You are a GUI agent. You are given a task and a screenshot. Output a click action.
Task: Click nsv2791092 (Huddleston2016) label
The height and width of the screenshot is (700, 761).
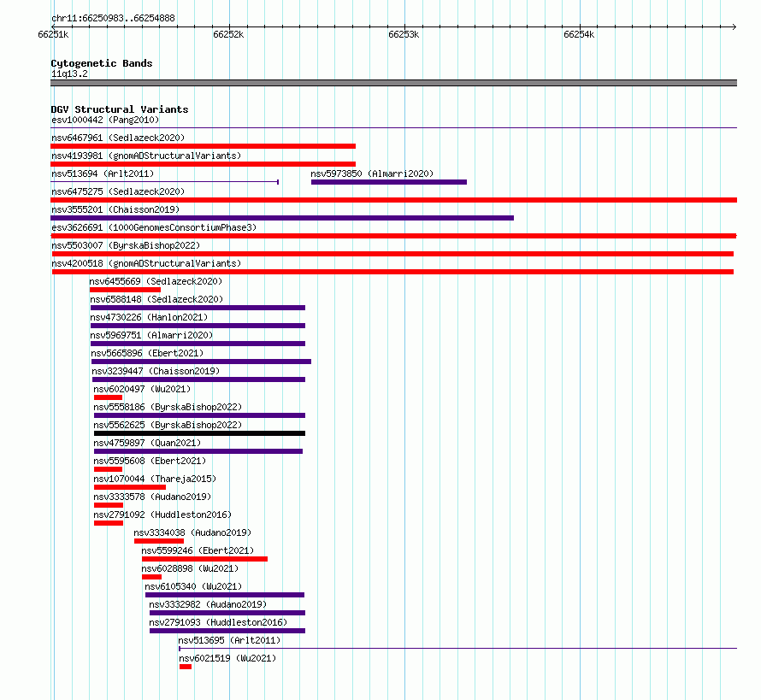pos(162,515)
